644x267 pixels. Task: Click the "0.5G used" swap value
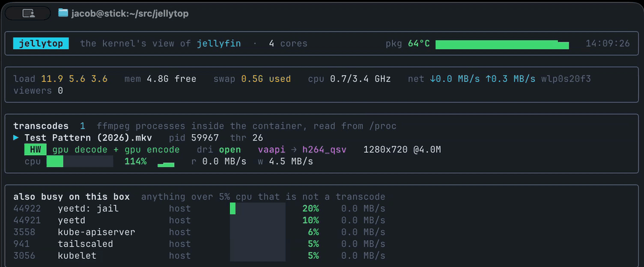click(x=266, y=79)
